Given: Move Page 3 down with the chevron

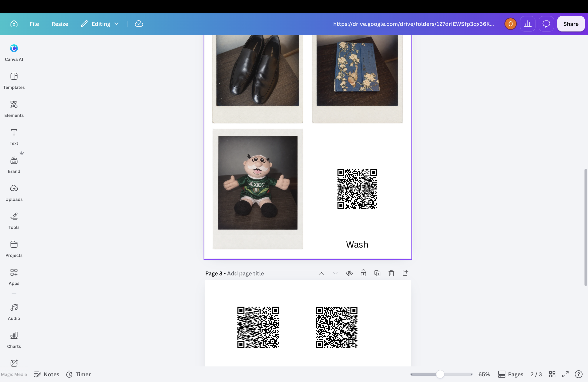Looking at the screenshot, I should click(x=335, y=273).
